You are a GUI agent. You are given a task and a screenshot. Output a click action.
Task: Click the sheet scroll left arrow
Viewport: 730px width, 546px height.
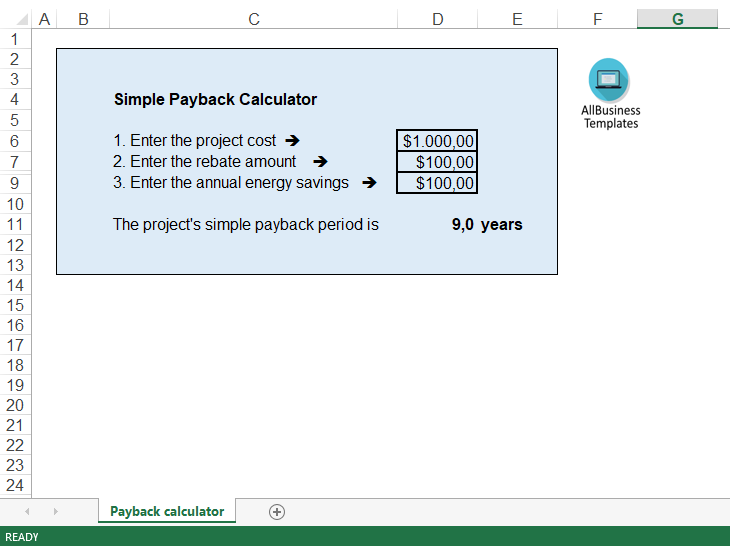pos(27,512)
